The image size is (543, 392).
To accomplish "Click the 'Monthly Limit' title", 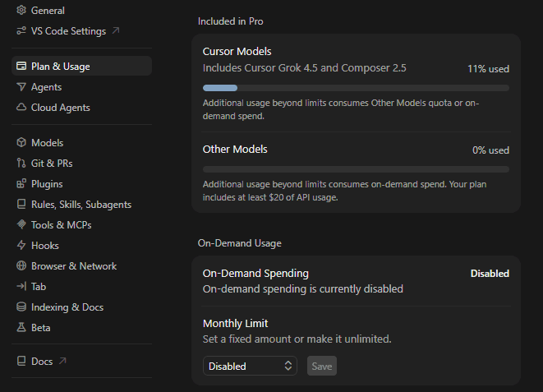I will tap(235, 323).
